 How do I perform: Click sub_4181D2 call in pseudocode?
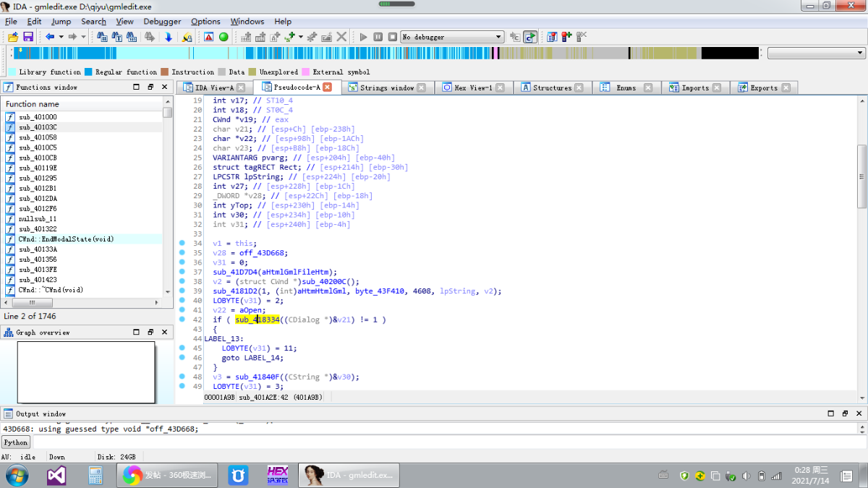[234, 291]
